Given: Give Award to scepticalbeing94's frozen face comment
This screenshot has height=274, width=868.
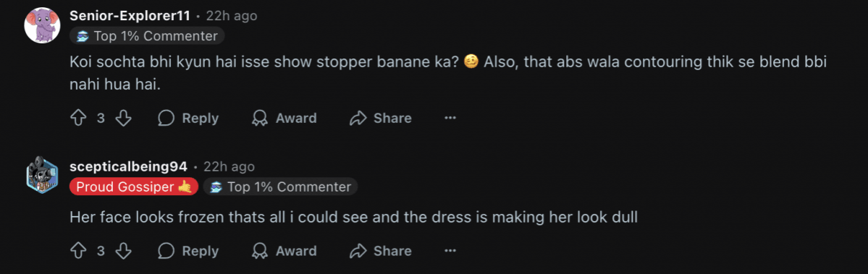Looking at the screenshot, I should (284, 251).
